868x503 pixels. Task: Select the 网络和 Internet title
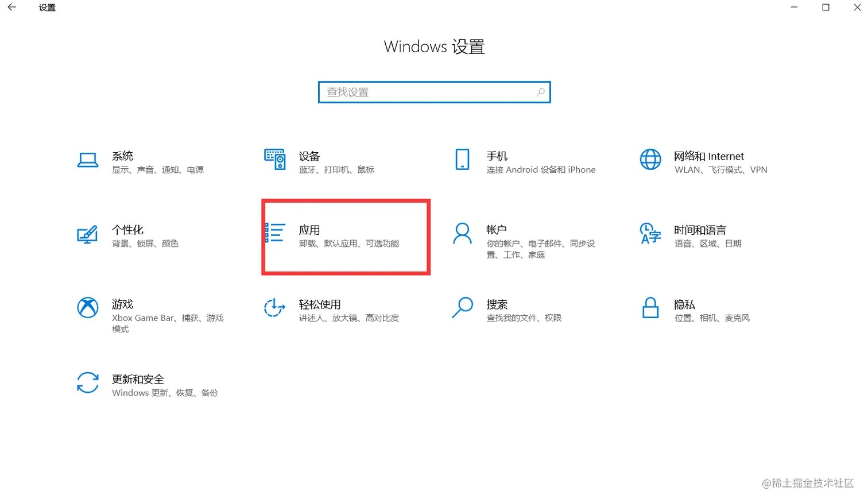click(709, 156)
